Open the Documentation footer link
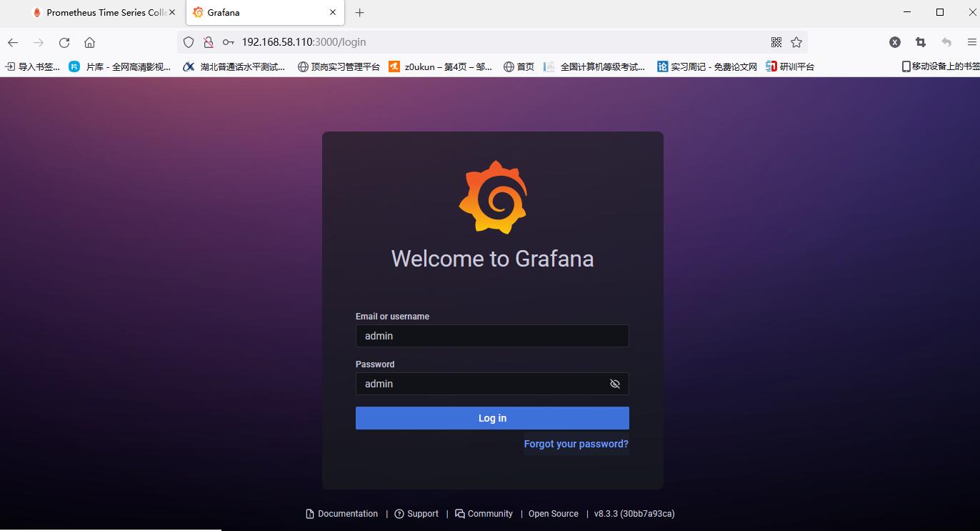Screen dimensions: 980x531 342,514
